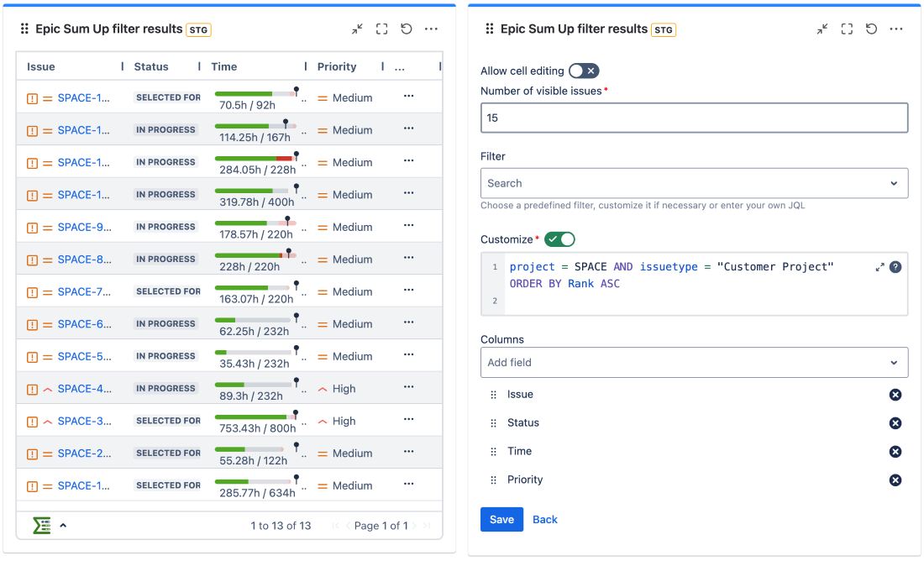
Task: Click the Time column header
Action: point(224,66)
